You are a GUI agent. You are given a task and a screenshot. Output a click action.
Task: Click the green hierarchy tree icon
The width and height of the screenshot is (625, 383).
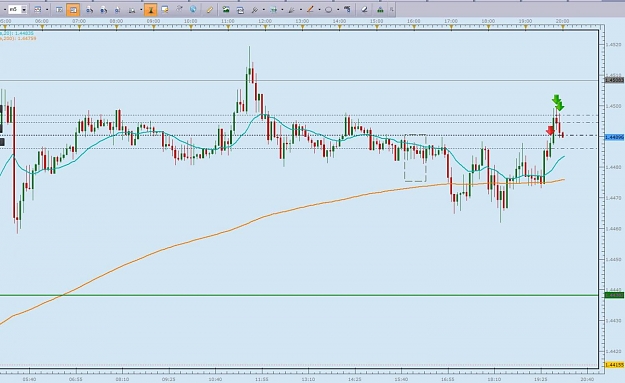[380, 10]
